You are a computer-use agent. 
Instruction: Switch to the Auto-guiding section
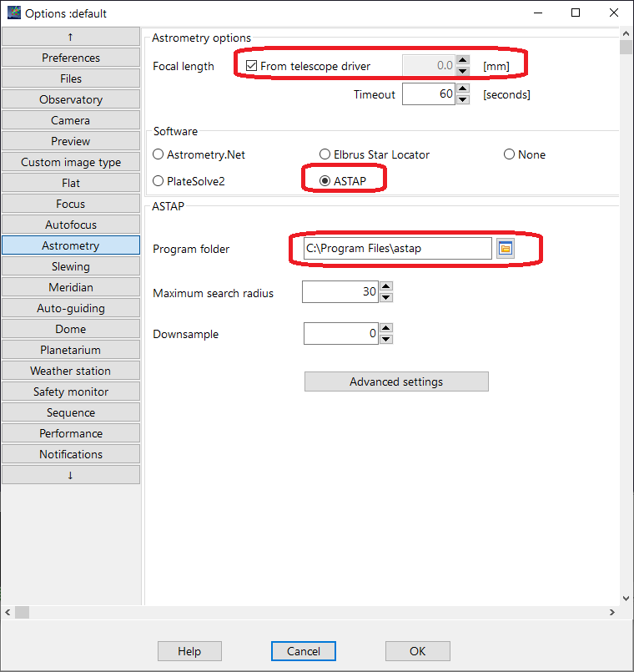click(71, 308)
